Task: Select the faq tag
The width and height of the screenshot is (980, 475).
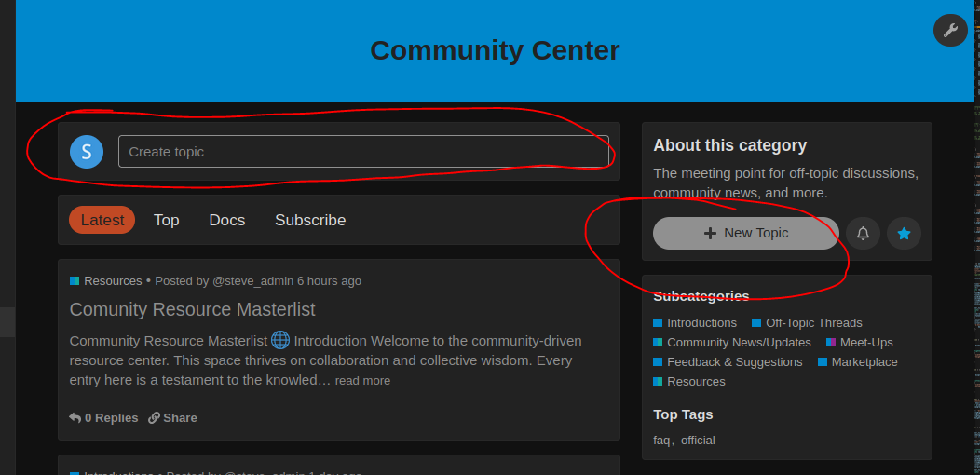Action: click(x=661, y=440)
